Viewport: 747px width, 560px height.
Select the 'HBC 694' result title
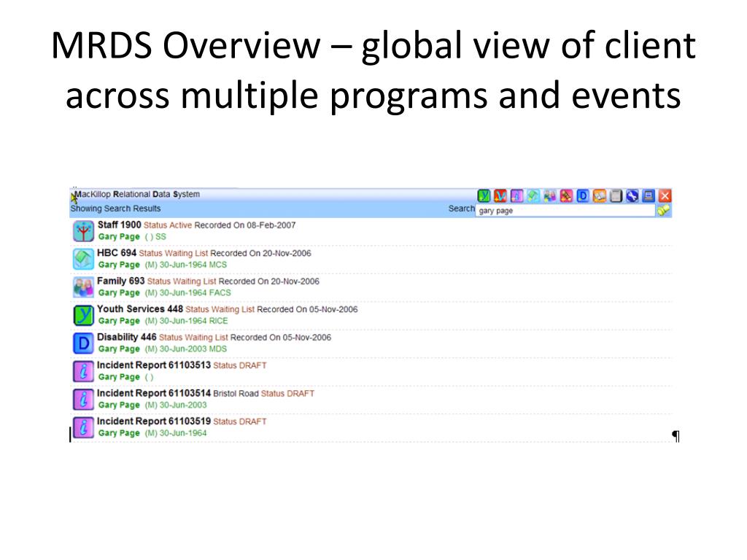pos(117,253)
